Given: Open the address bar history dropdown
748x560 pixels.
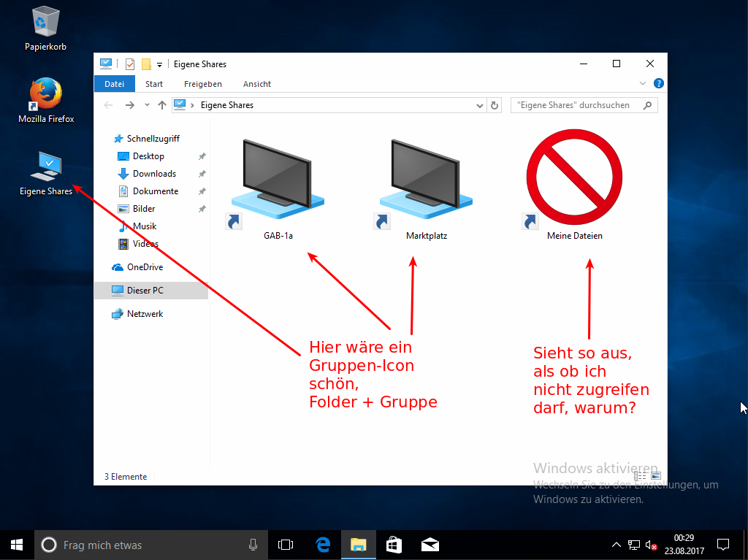Looking at the screenshot, I should [479, 105].
